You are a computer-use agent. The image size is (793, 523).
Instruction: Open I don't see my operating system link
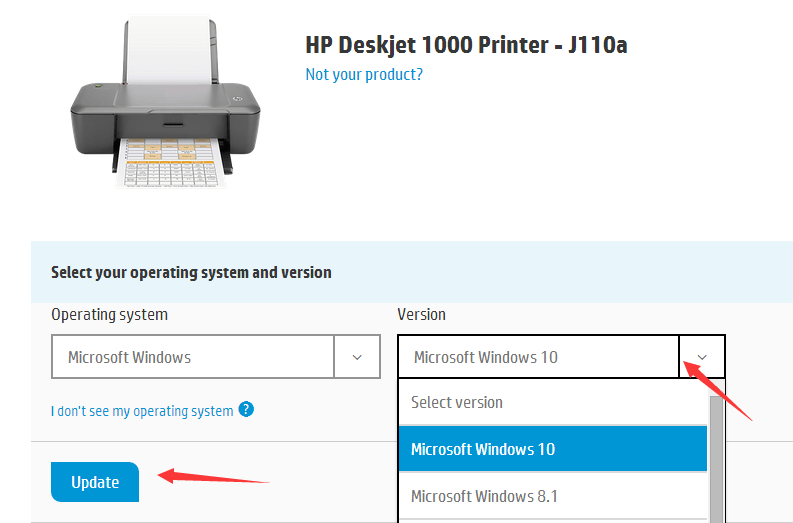(x=142, y=411)
